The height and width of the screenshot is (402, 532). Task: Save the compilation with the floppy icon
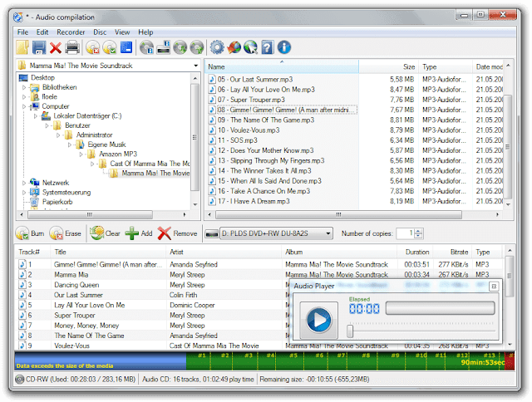point(39,47)
